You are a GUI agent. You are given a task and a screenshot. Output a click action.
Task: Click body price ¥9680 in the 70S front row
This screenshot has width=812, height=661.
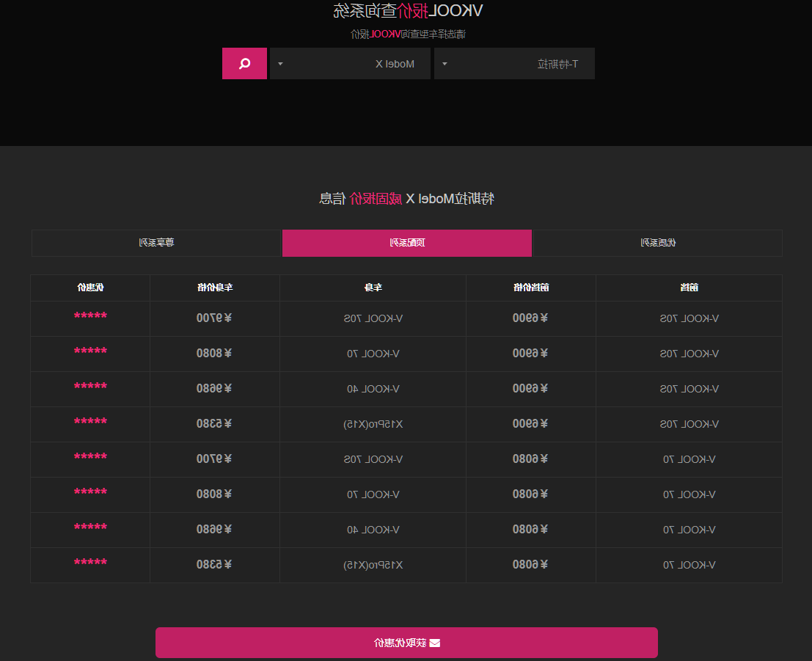pos(214,389)
